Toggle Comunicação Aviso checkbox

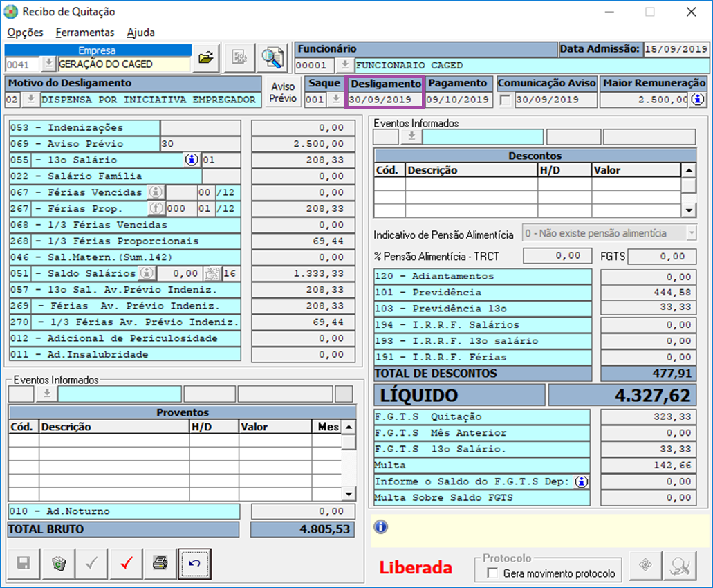click(x=506, y=100)
